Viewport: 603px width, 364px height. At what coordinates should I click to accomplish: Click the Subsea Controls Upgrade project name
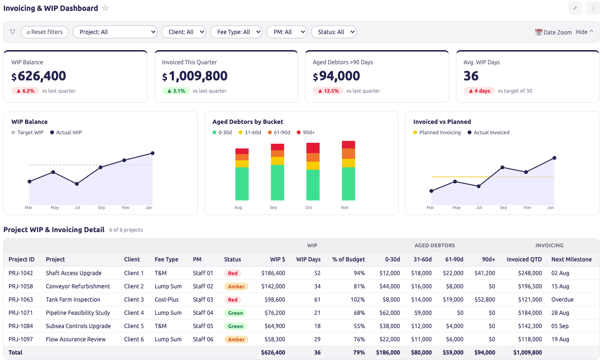point(78,326)
